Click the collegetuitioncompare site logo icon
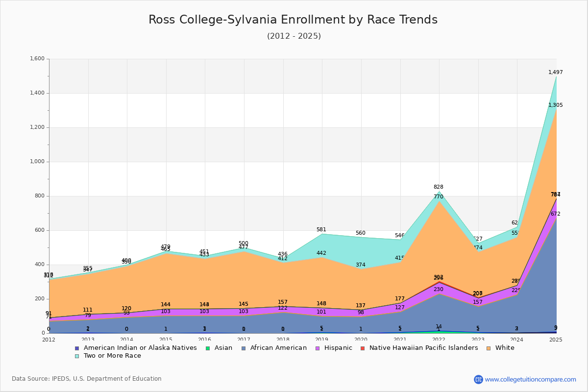Screen dimensions: 588x392 (x=478, y=379)
